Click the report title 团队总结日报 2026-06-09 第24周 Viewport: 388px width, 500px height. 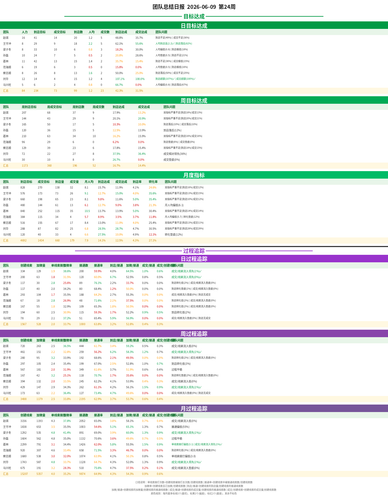pyautogui.click(x=194, y=7)
